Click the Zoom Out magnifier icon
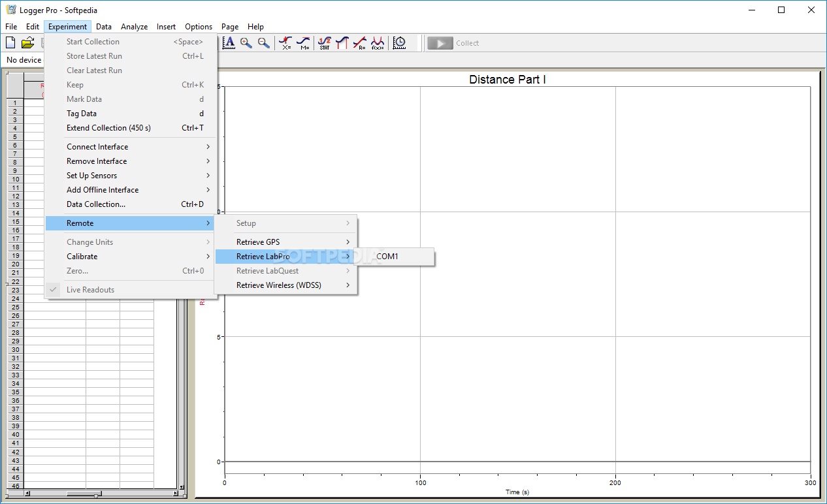Image resolution: width=827 pixels, height=504 pixels. pos(264,43)
